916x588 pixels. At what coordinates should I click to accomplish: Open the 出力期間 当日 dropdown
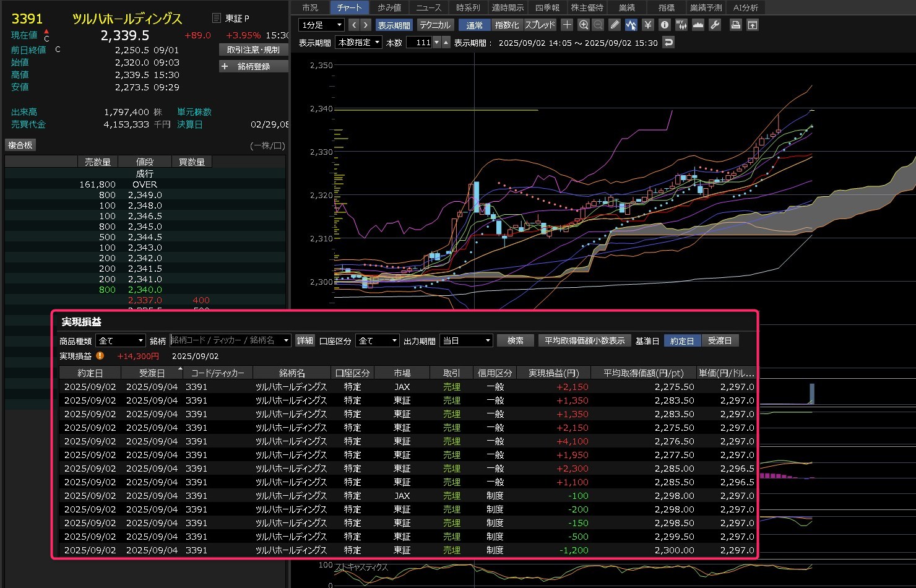coord(466,341)
